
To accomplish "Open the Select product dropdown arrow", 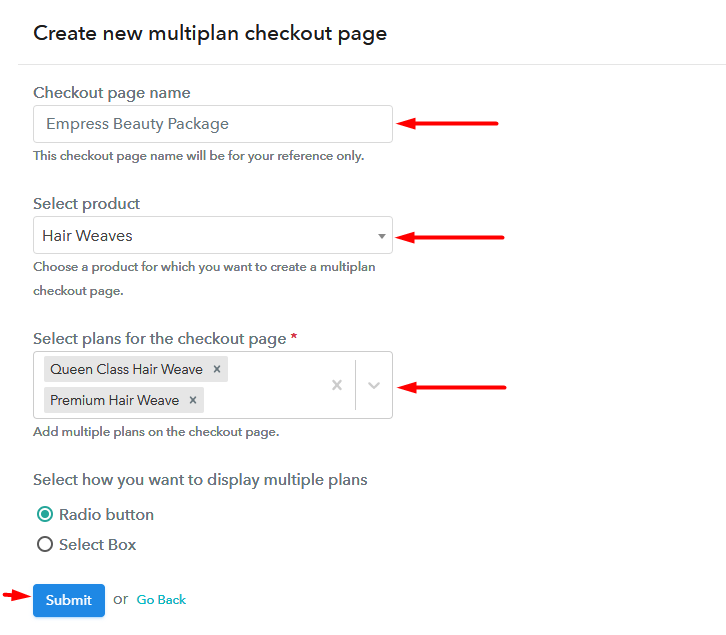I will pos(382,236).
